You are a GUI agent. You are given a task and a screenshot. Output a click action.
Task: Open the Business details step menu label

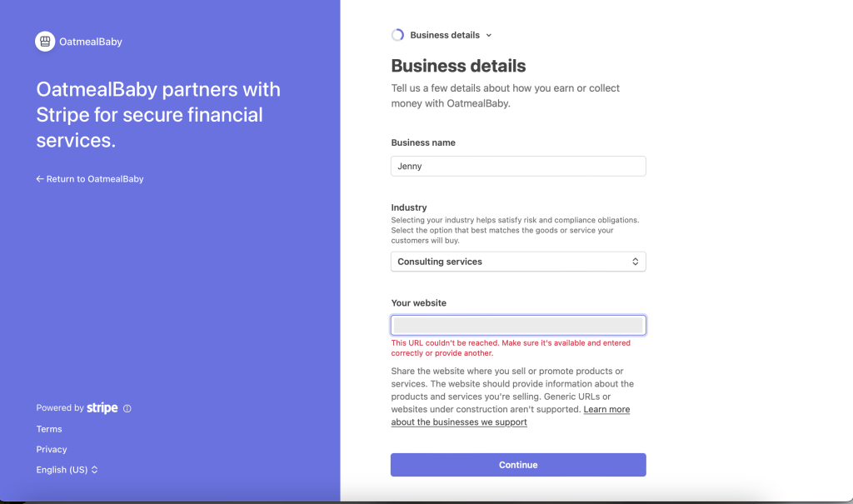[x=445, y=35]
